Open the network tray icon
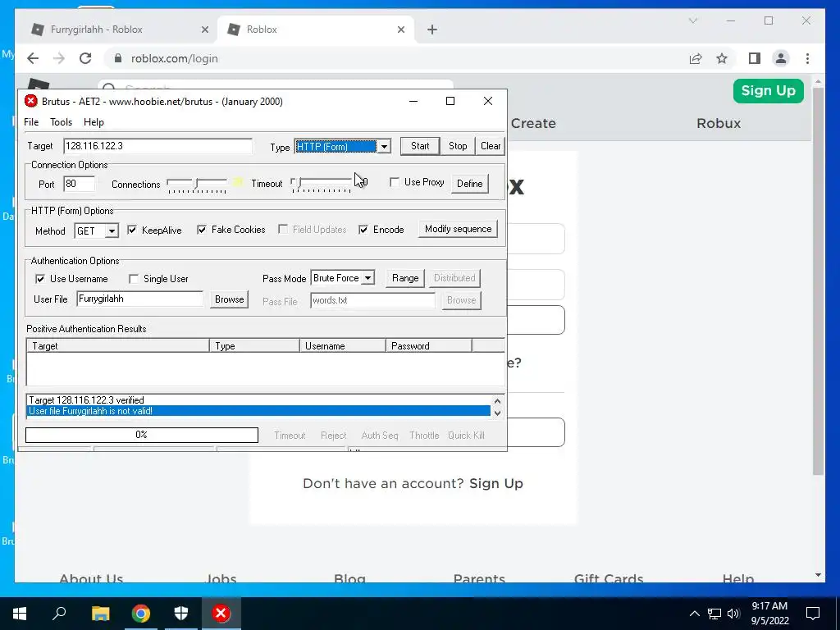 pyautogui.click(x=714, y=614)
